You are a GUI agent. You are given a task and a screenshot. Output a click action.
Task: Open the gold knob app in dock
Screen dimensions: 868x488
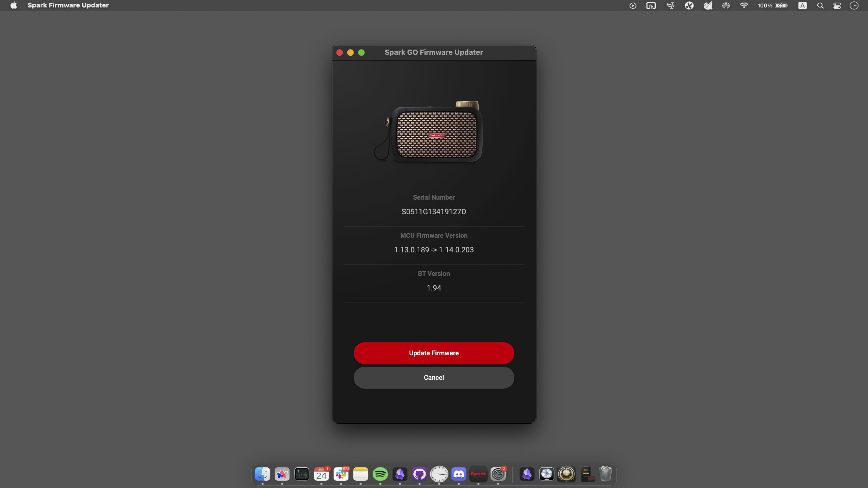(566, 474)
